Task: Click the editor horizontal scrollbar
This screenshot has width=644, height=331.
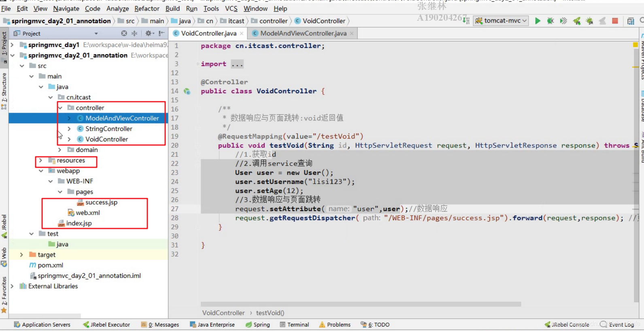Action: [361, 304]
